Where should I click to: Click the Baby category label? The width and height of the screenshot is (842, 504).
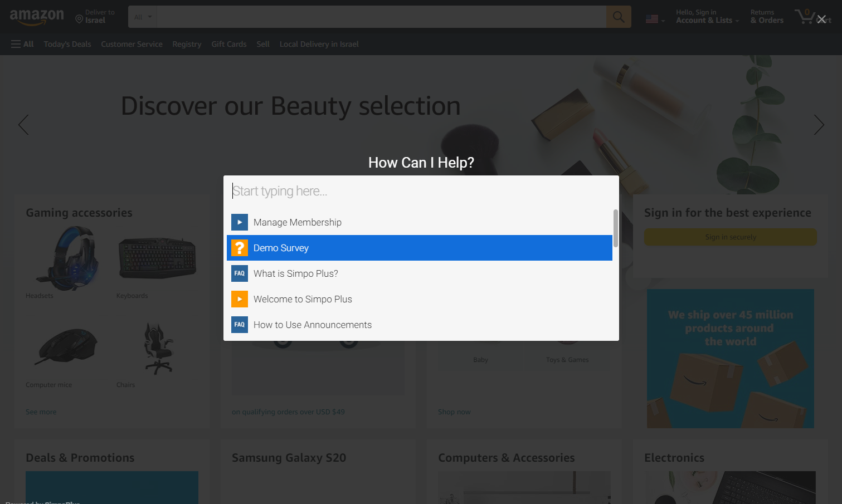[x=480, y=360]
